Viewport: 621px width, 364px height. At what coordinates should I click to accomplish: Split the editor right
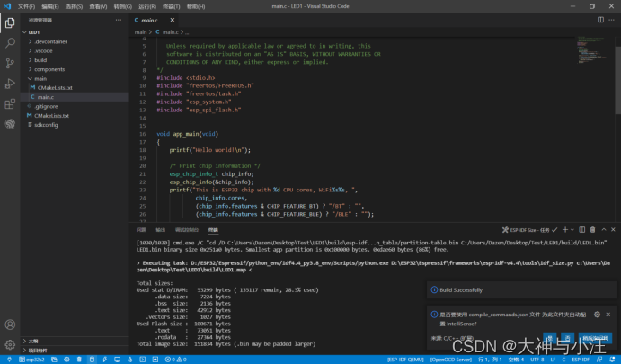pyautogui.click(x=601, y=20)
